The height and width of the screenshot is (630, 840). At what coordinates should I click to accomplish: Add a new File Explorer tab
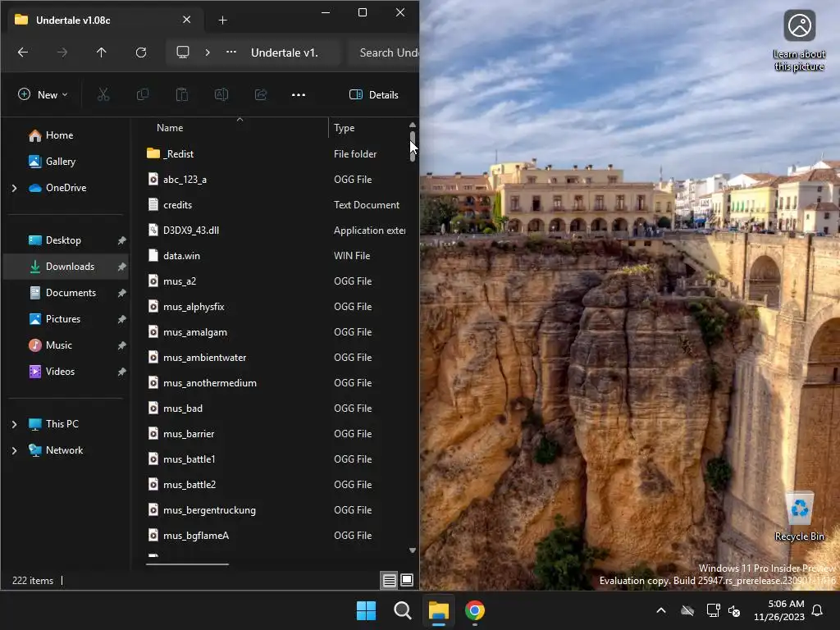pos(223,21)
